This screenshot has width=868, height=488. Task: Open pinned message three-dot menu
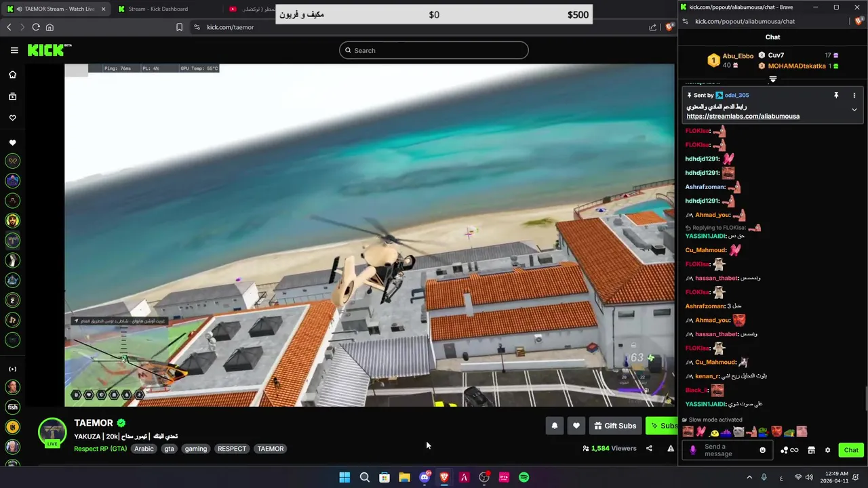tap(854, 96)
